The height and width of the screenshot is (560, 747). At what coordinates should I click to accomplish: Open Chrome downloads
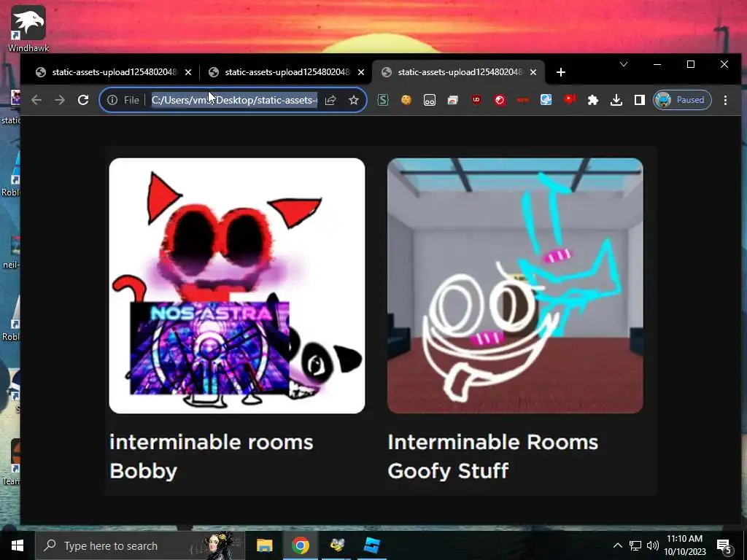point(616,100)
